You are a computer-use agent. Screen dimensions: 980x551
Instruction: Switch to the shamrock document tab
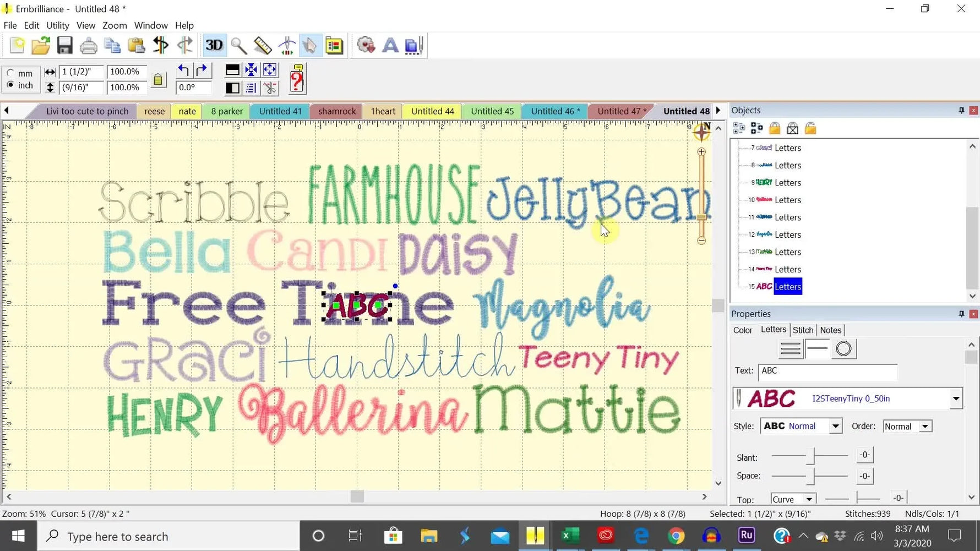(x=337, y=111)
